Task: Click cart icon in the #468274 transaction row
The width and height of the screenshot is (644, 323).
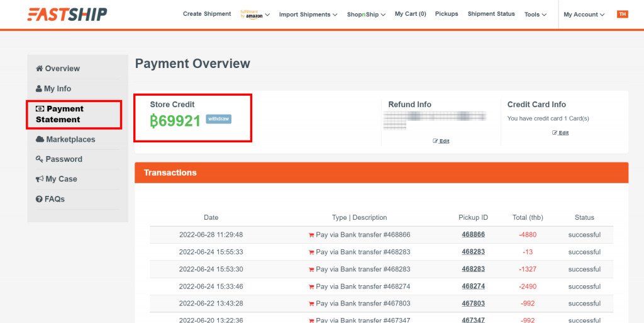Action: point(311,287)
